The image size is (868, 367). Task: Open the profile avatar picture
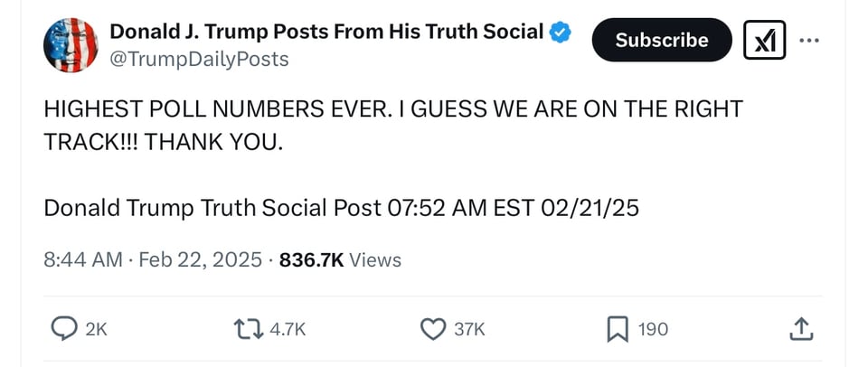pyautogui.click(x=70, y=44)
